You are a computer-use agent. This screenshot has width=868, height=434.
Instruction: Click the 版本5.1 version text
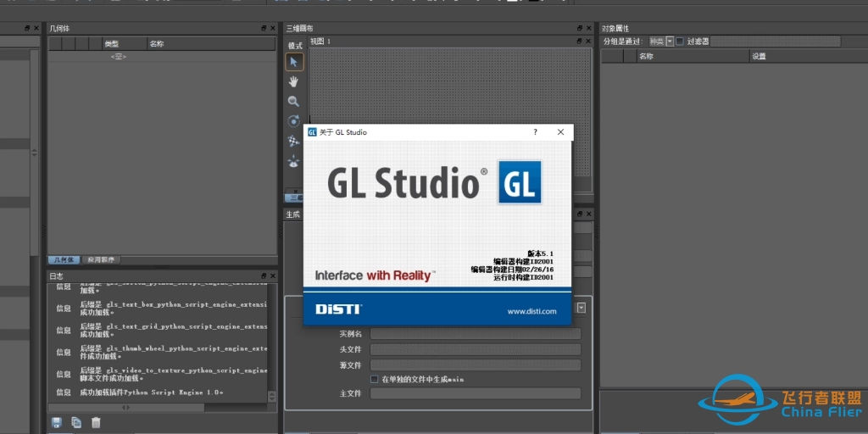click(540, 253)
